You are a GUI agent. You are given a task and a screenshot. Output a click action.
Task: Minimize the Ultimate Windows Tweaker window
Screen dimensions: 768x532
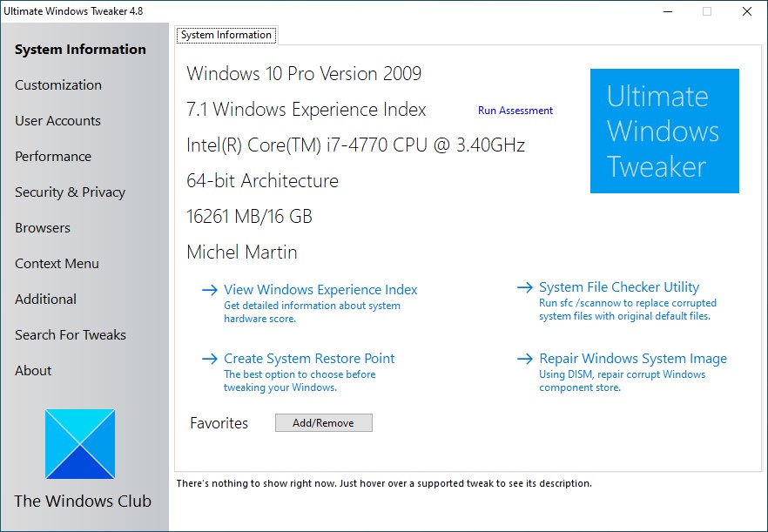coord(667,11)
